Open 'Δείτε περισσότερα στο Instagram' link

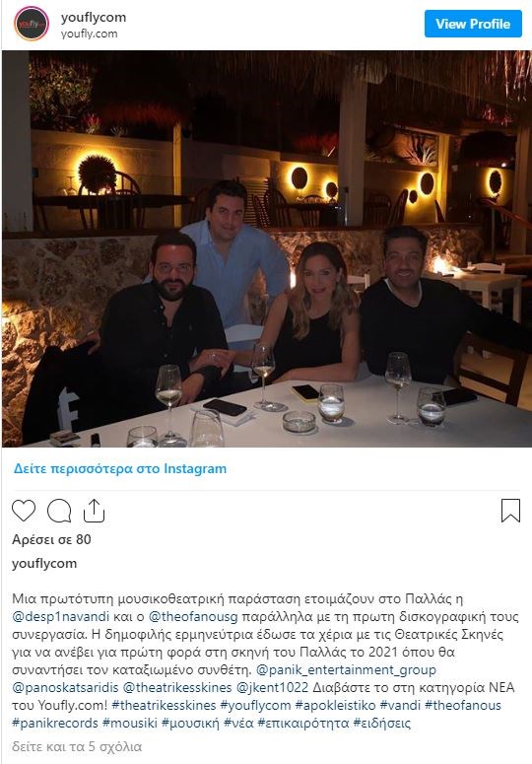(120, 468)
